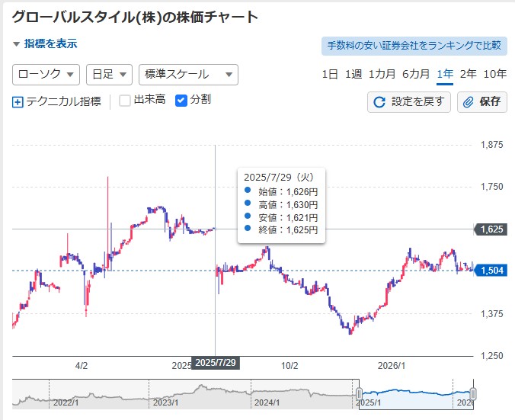This screenshot has width=515, height=420.
Task: Click the left range slider handle
Action: tap(359, 394)
